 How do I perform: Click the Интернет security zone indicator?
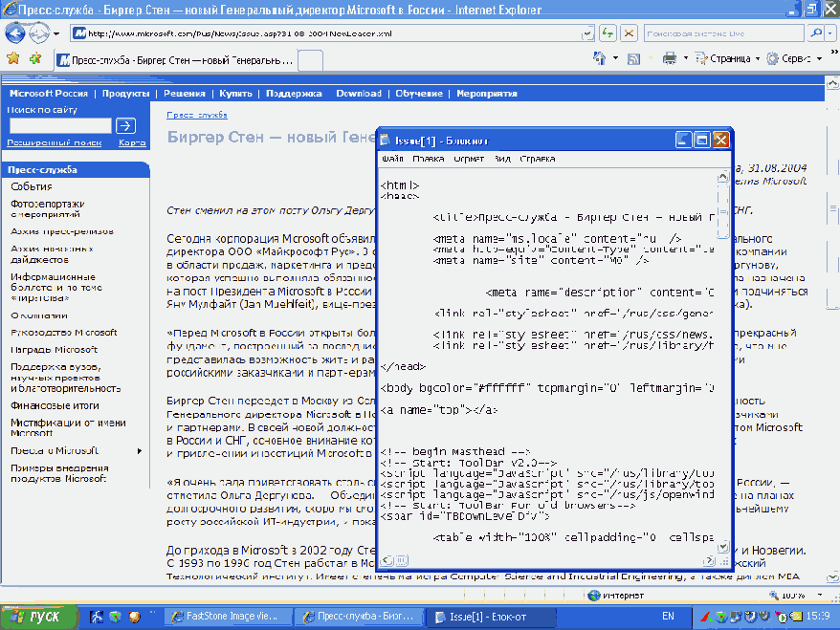(x=616, y=596)
